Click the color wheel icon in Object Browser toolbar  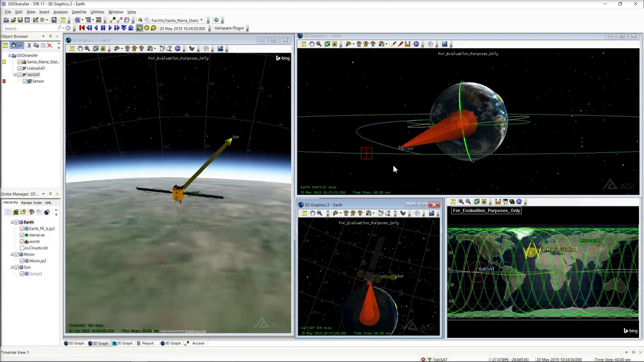[x=14, y=45]
